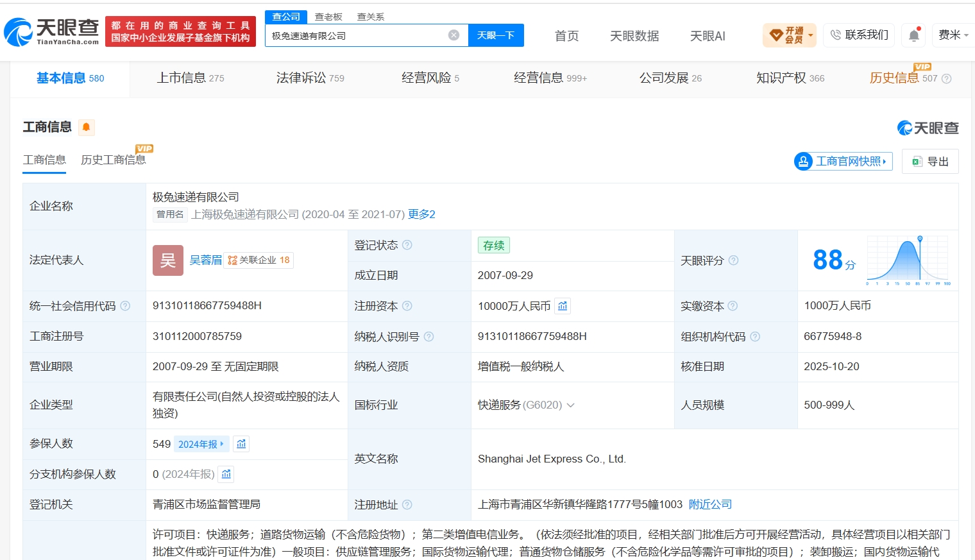Click the 天眼评分 distribution chart
Screen dimensions: 975x560
[x=908, y=260]
